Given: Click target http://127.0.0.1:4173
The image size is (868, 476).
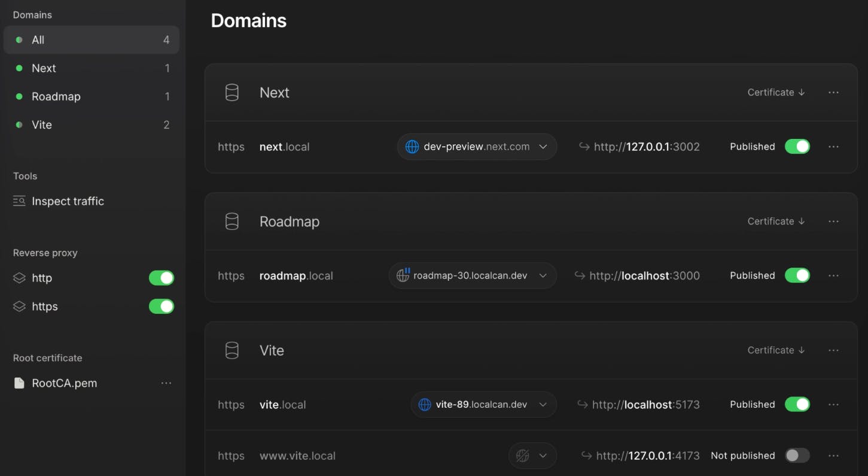Looking at the screenshot, I should pos(648,456).
